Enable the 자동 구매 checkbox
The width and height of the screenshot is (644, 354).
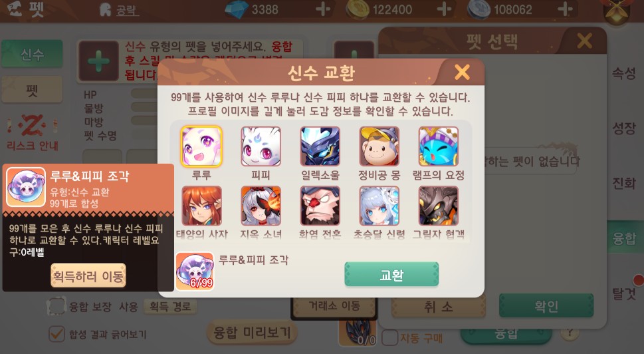click(389, 338)
